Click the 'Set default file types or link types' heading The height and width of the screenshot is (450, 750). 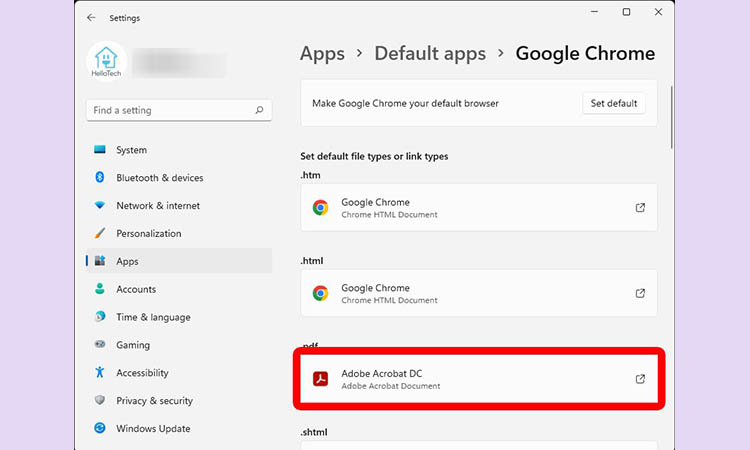tap(374, 156)
